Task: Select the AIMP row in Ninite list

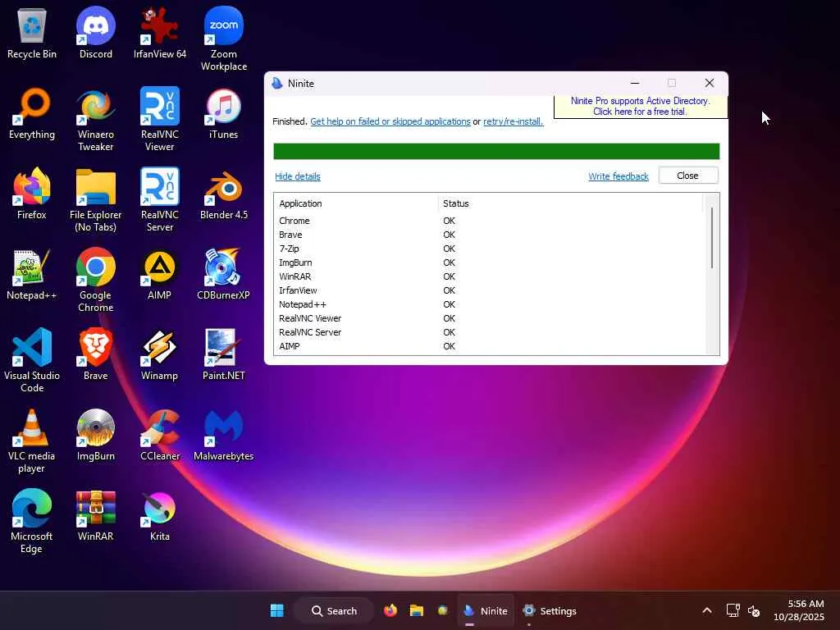Action: click(x=490, y=346)
